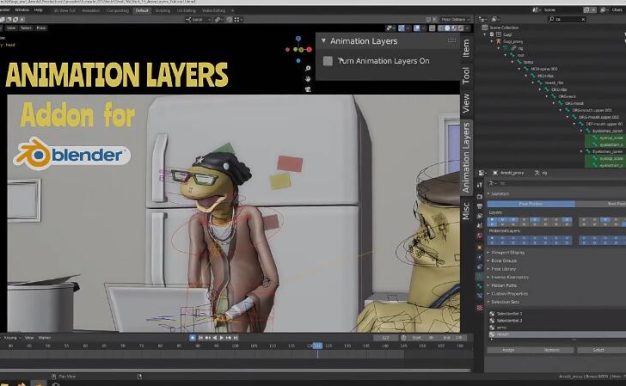Expand the Motion Paths section

tap(503, 285)
